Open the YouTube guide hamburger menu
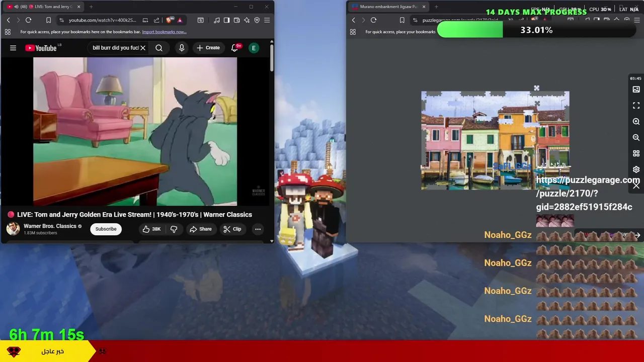Screen dimensions: 644x362 [x=13, y=48]
